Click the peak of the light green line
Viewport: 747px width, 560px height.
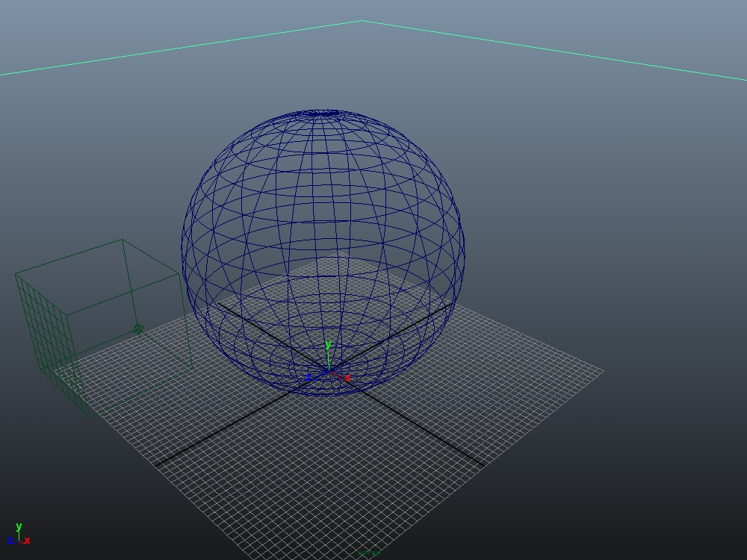pyautogui.click(x=362, y=21)
